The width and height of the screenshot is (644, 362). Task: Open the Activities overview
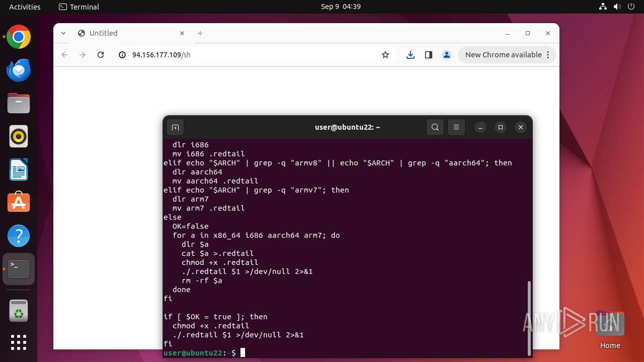[x=25, y=7]
